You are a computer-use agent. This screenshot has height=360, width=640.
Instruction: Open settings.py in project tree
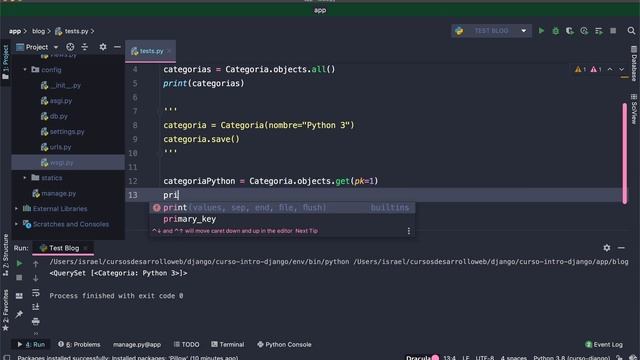click(67, 131)
